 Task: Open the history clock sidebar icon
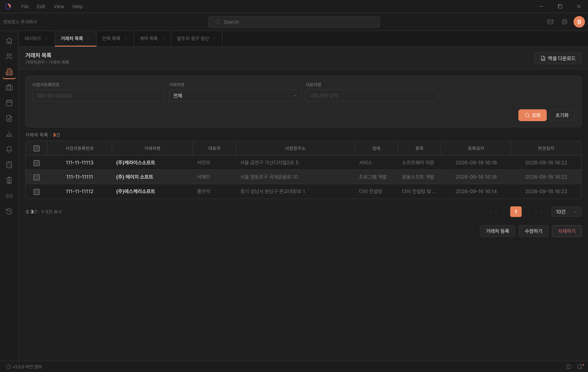pos(9,211)
